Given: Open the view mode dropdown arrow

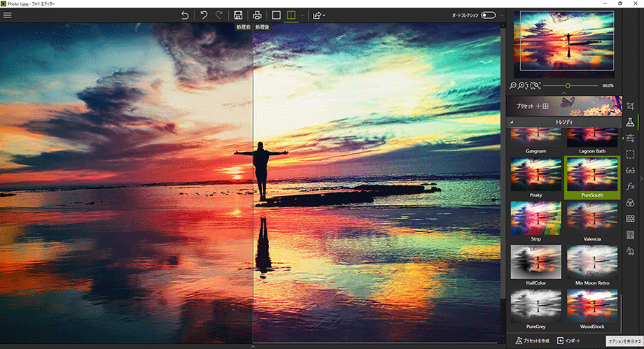Looking at the screenshot, I should pos(302,15).
